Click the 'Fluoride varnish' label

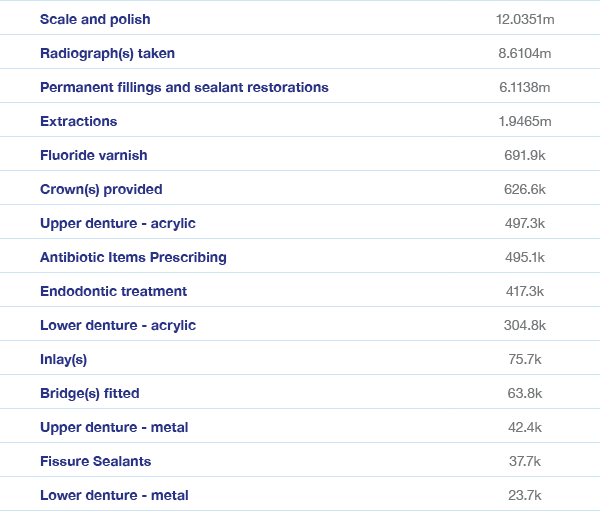pyautogui.click(x=93, y=155)
